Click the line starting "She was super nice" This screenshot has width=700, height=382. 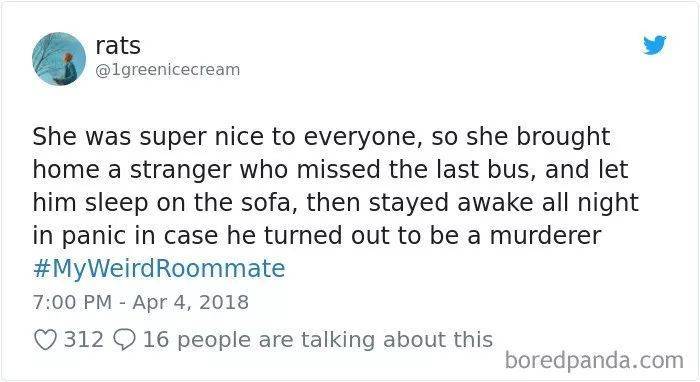click(x=321, y=137)
